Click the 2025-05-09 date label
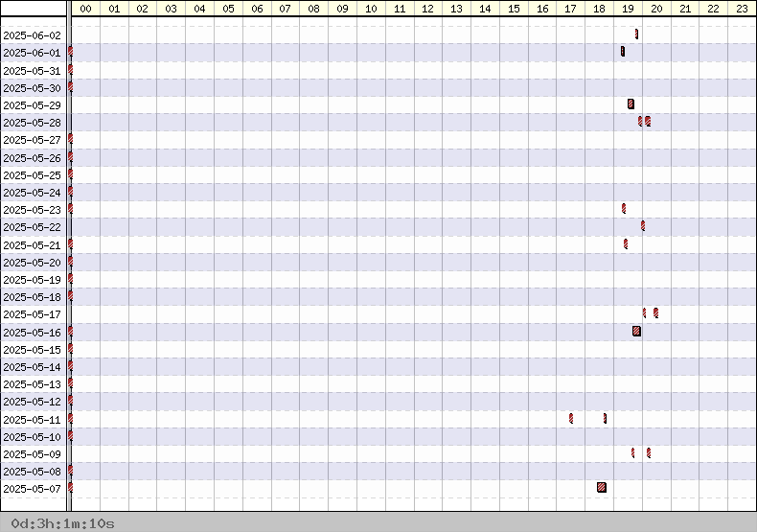 coord(33,454)
